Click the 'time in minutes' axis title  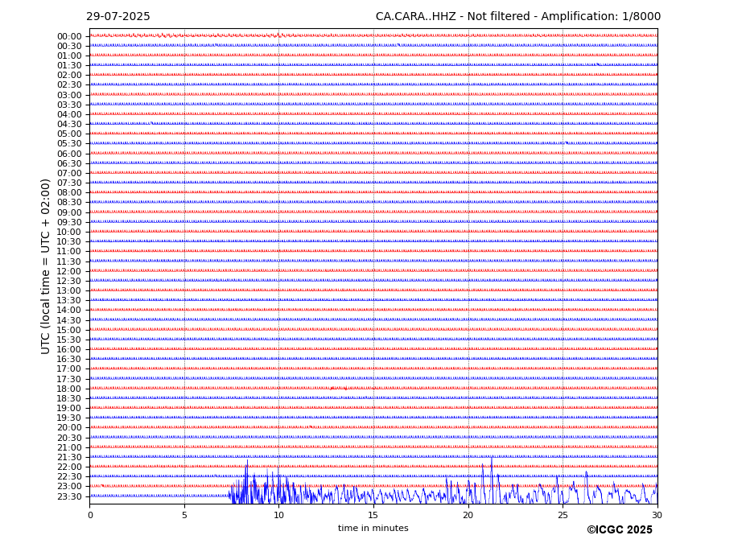(x=373, y=528)
